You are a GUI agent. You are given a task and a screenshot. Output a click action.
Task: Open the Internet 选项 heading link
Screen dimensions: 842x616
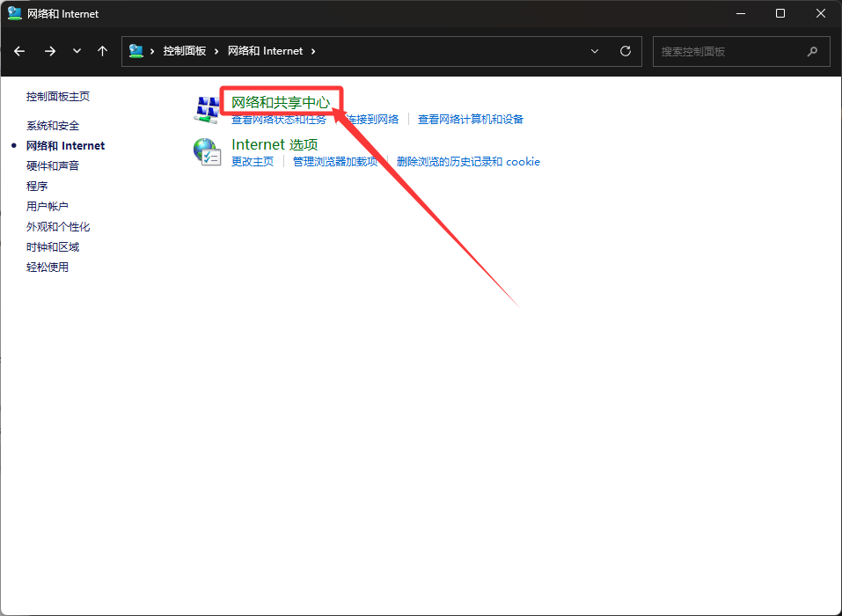pyautogui.click(x=274, y=144)
